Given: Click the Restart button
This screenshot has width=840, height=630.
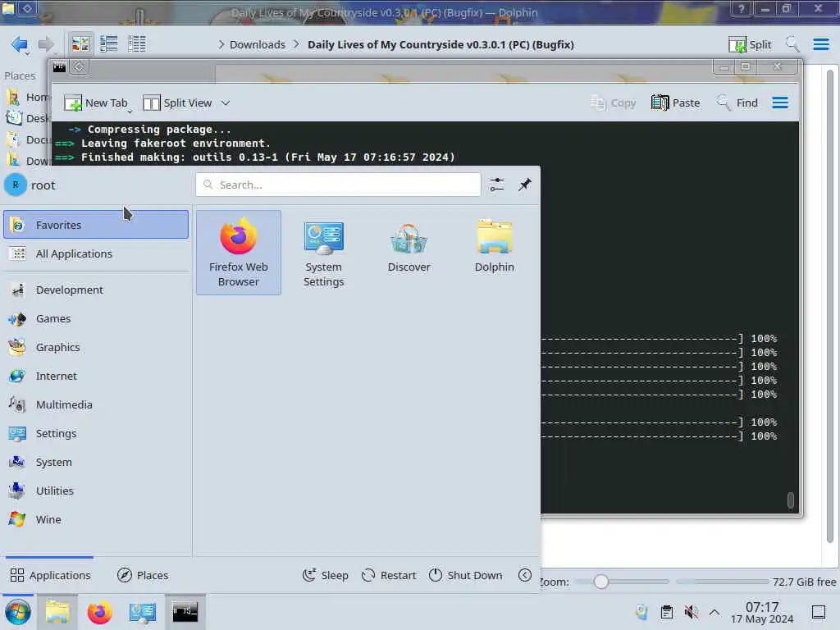Looking at the screenshot, I should [389, 575].
